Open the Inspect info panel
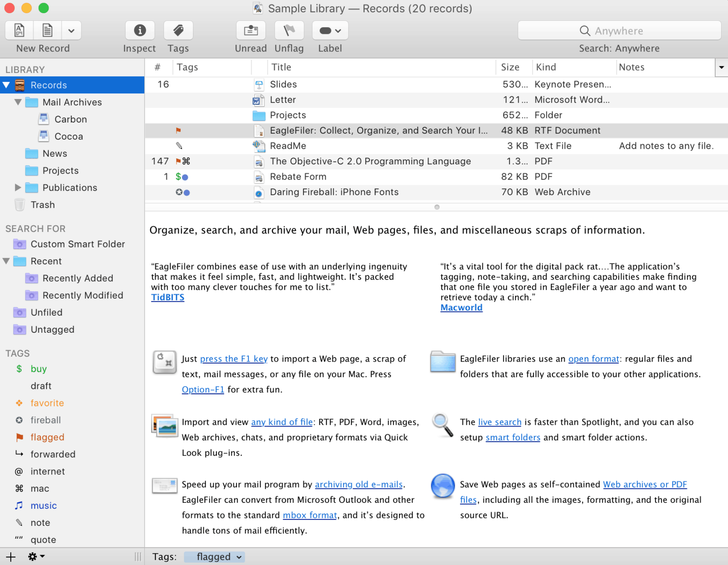This screenshot has height=565, width=728. pyautogui.click(x=140, y=30)
